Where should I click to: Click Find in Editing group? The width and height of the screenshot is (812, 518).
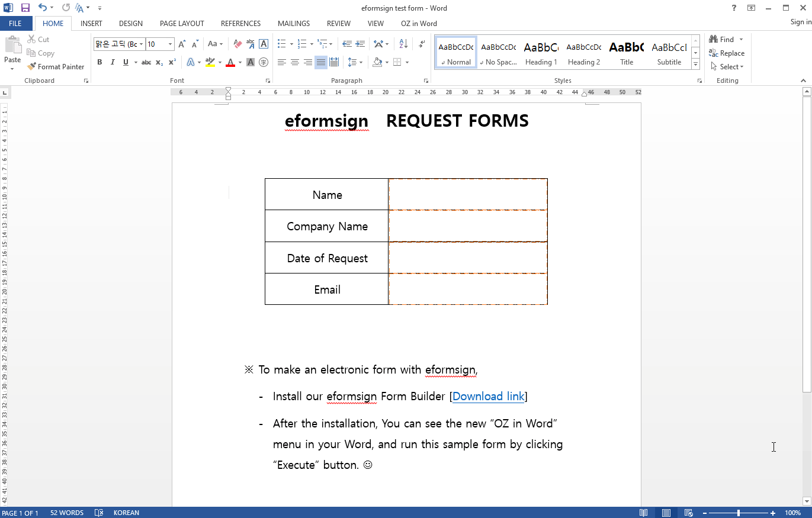click(x=722, y=40)
